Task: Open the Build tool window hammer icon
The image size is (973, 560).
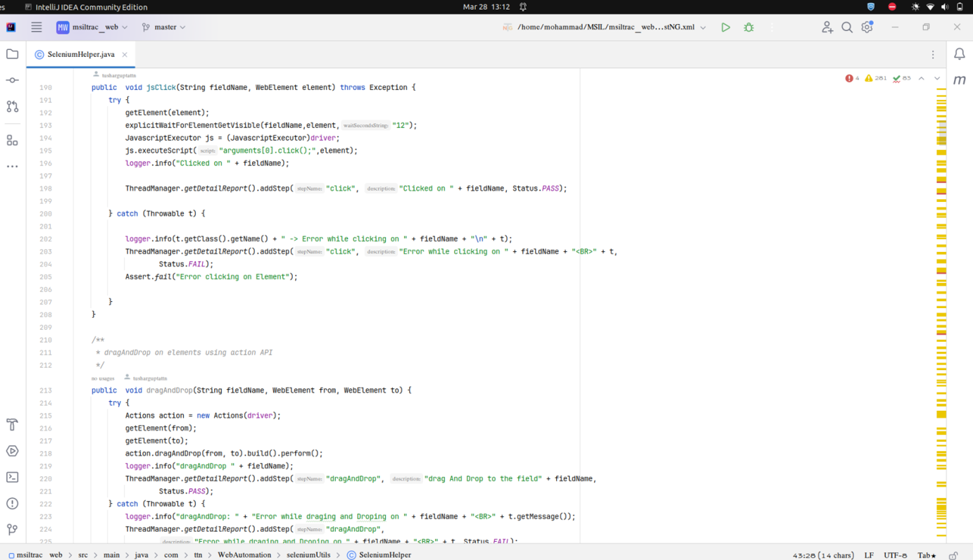Action: tap(11, 424)
